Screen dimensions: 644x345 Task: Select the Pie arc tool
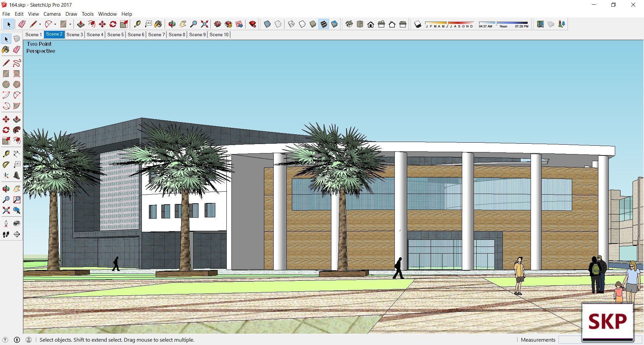[17, 106]
